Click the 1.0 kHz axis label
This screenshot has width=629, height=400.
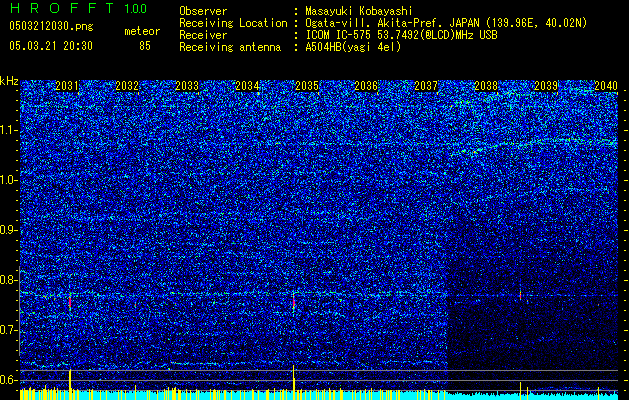9,180
